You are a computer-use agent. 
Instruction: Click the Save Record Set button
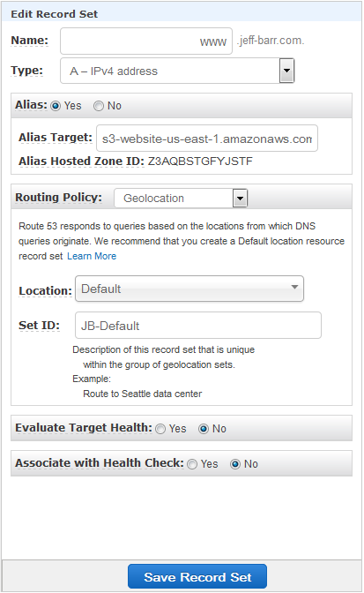[197, 576]
